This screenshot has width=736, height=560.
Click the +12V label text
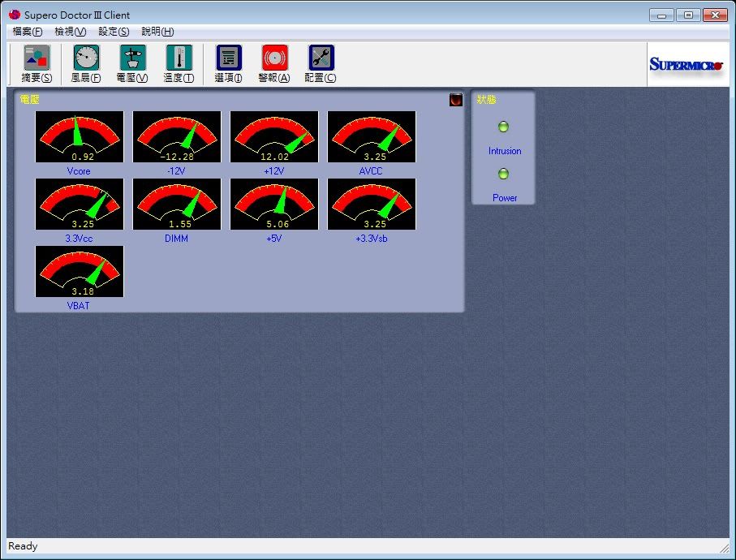click(x=274, y=171)
